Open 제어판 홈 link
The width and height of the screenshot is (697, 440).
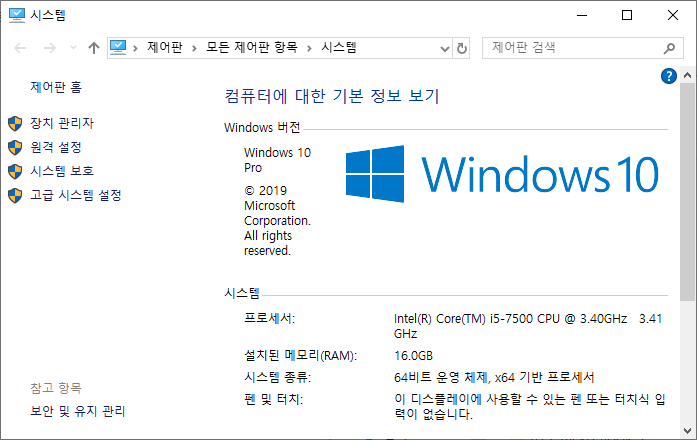[x=56, y=87]
